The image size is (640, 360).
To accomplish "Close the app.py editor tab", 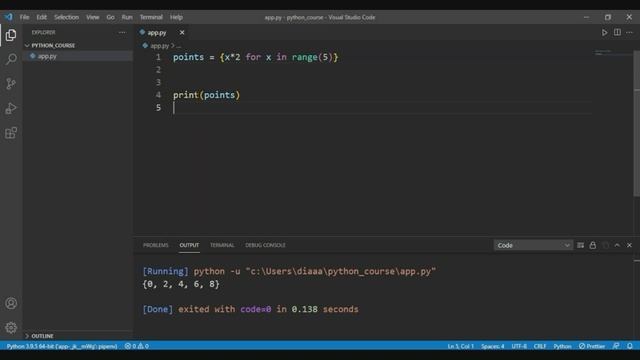I will [182, 32].
